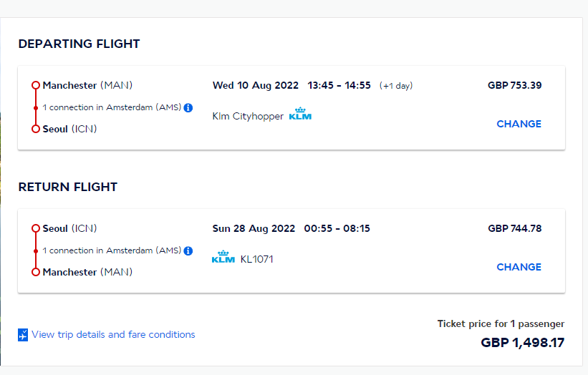Viewport: 588px width, 375px height.
Task: Click the KL1071 flight number
Action: click(256, 259)
